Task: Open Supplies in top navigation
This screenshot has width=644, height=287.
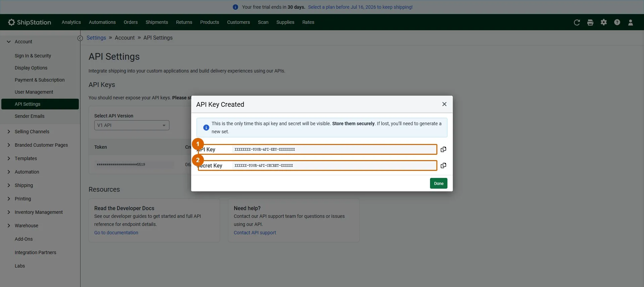Action: point(285,22)
